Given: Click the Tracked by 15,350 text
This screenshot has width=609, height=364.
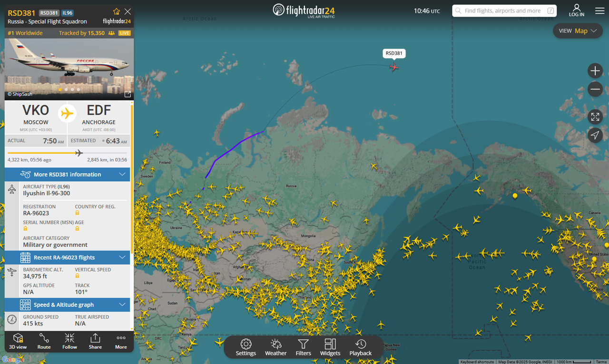Looking at the screenshot, I should coord(82,33).
